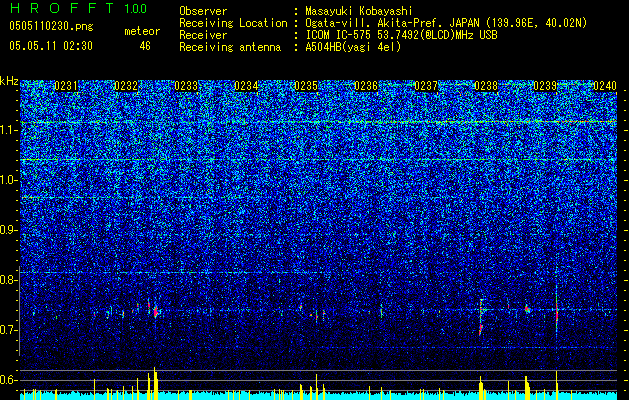This screenshot has height=400, width=629.
Task: Select the filename 0505110230.png
Action: 51,27
